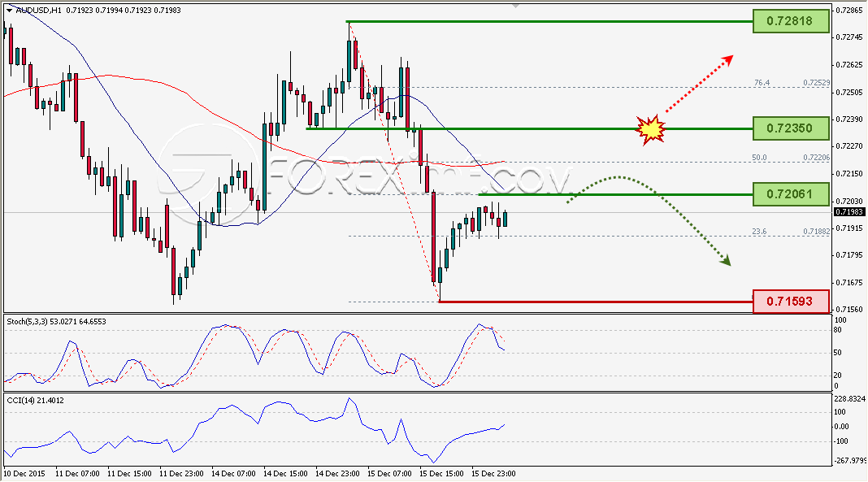868x482 pixels.
Task: Click the 23.6 Fibonacci level label
Action: 759,232
